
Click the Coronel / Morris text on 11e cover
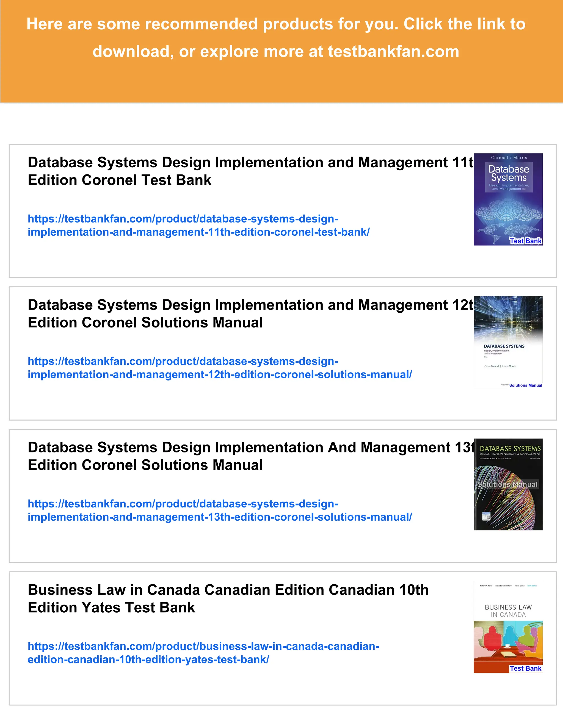click(509, 158)
